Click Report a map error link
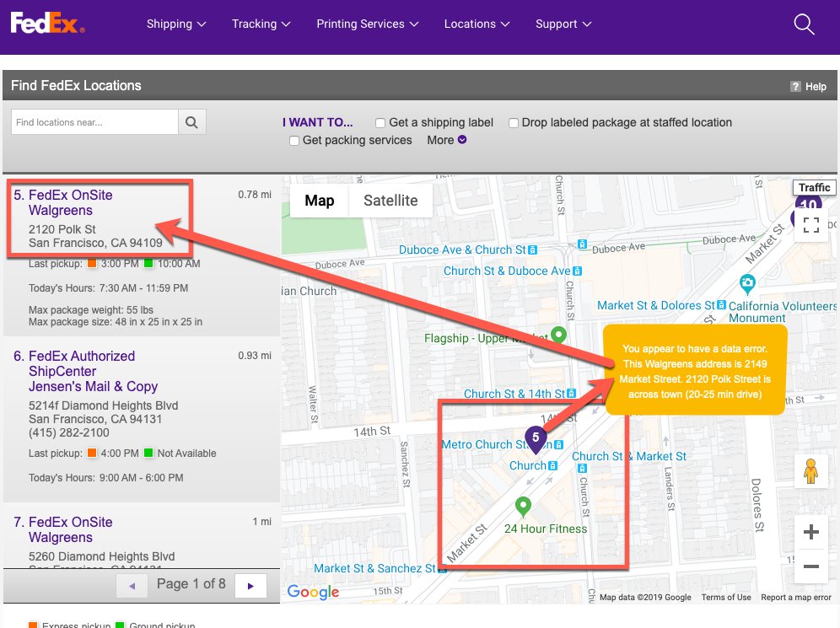 click(x=796, y=598)
